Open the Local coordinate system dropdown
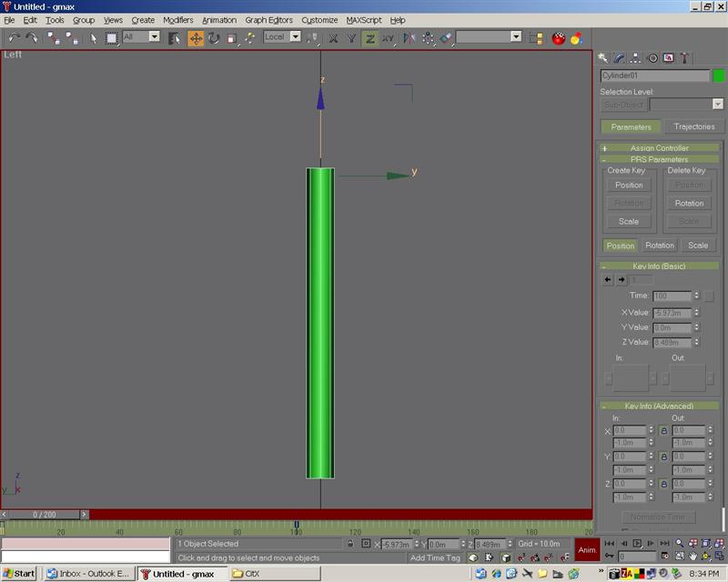Image resolution: width=728 pixels, height=582 pixels. [295, 36]
